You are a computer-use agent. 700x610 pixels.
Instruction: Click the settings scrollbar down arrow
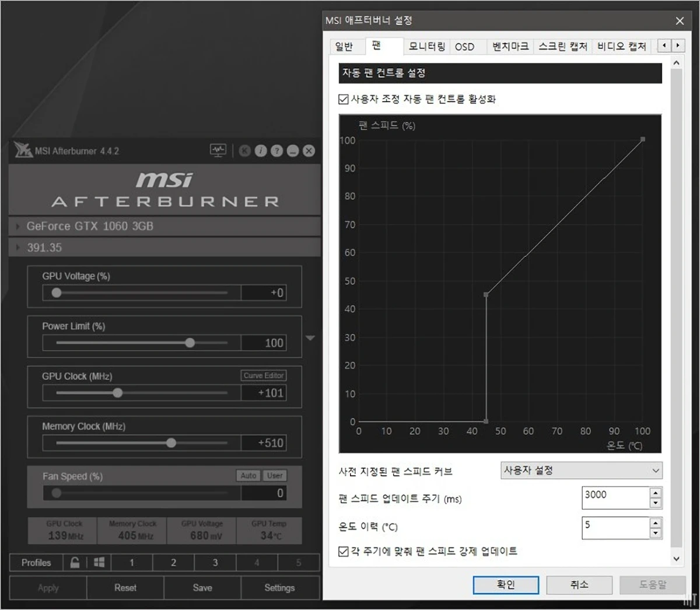click(x=677, y=559)
